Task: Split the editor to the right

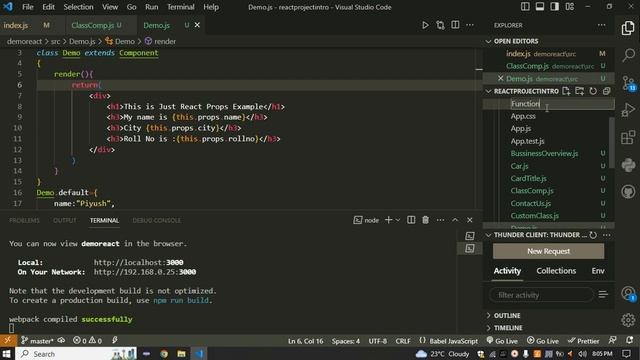Action: point(455,25)
